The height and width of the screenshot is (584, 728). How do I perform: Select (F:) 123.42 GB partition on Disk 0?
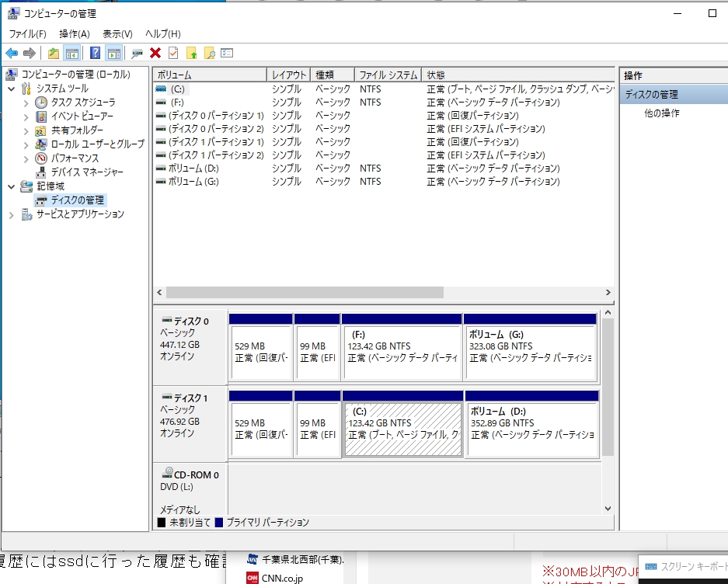tap(402, 348)
